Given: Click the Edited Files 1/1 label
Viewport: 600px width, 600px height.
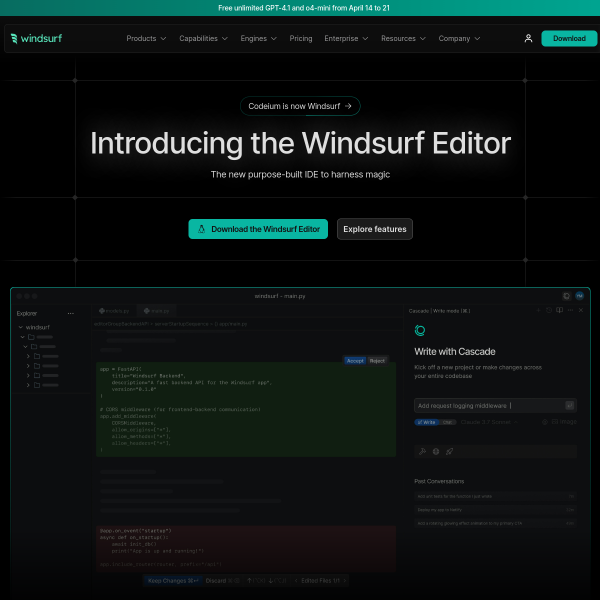Looking at the screenshot, I should coord(320,580).
